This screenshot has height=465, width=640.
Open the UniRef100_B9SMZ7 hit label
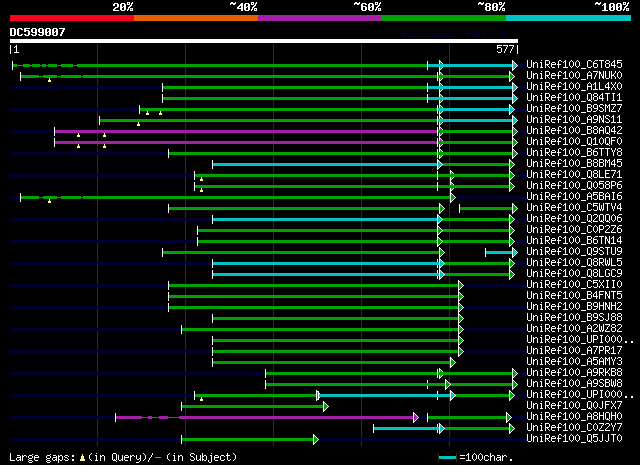(574, 109)
